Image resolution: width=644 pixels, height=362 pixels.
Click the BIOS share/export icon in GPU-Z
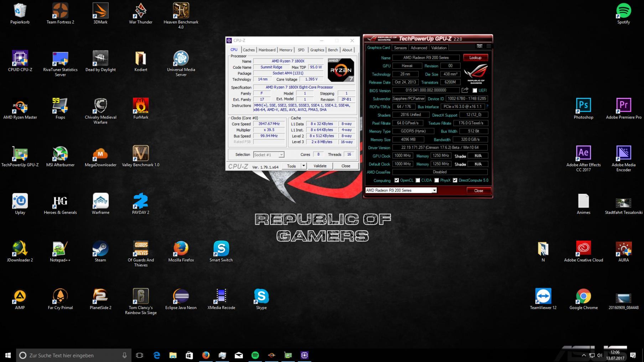tap(465, 90)
